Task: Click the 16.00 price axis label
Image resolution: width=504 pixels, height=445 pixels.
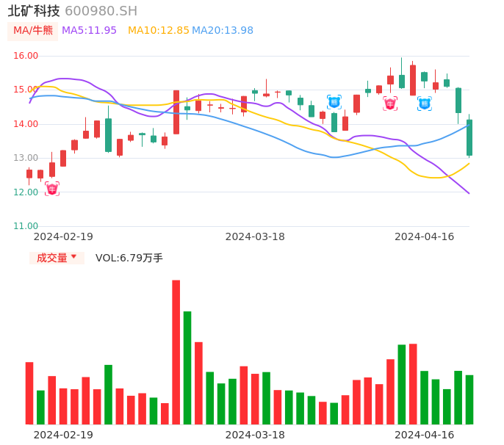Action: pos(26,56)
